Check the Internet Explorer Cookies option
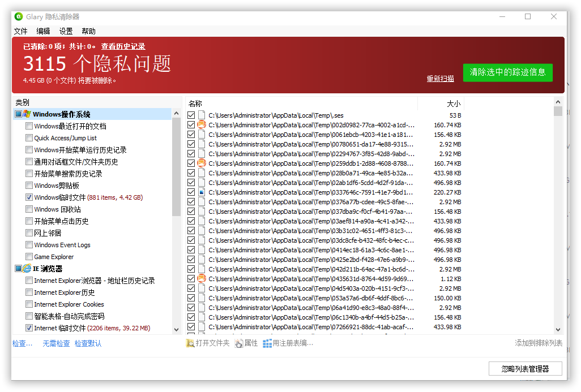 pos(29,304)
